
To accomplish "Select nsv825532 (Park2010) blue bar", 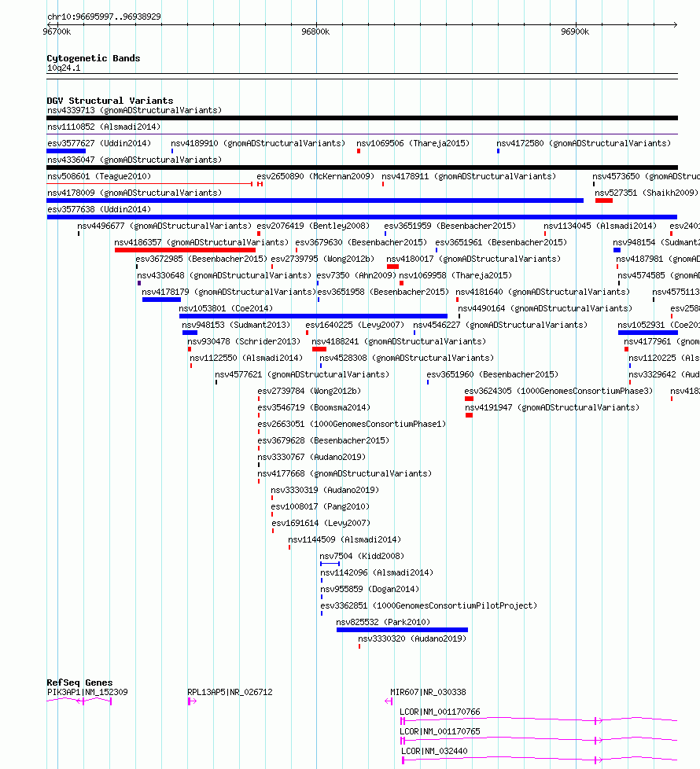I will (x=402, y=630).
